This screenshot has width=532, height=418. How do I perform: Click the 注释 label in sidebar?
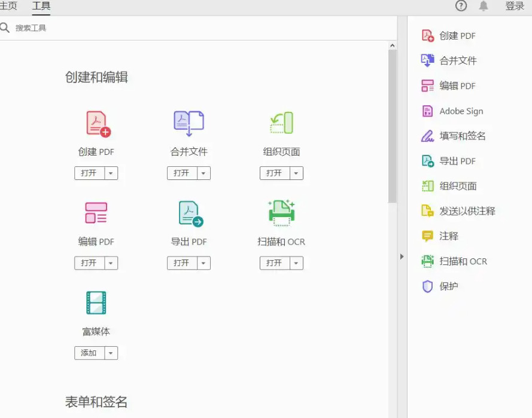tap(449, 236)
